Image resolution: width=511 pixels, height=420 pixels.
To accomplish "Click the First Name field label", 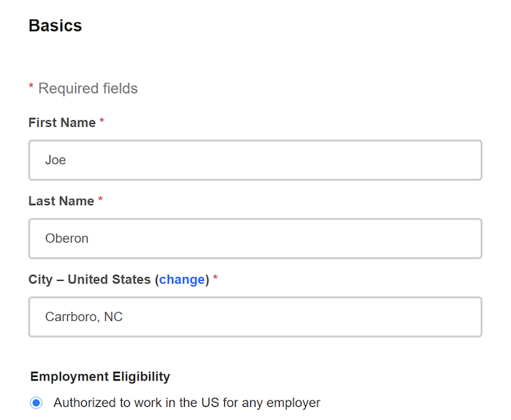I will click(x=62, y=122).
